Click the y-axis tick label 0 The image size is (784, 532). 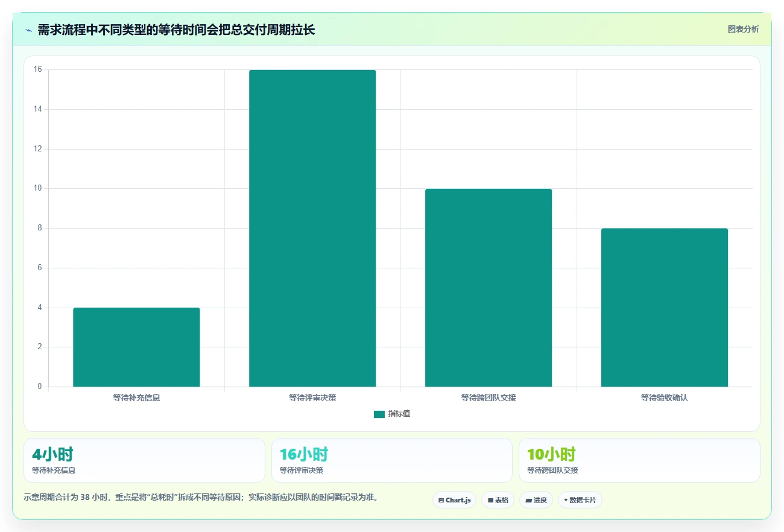point(40,387)
